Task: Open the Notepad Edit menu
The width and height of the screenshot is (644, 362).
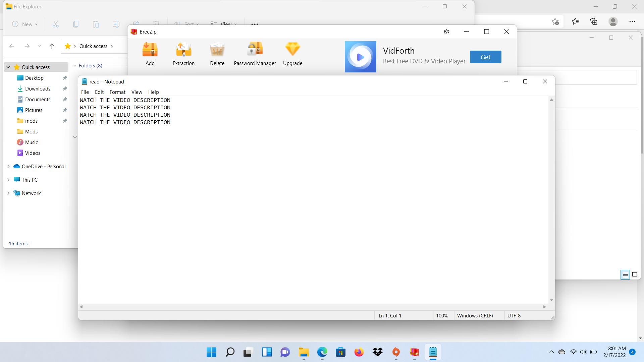Action: [99, 92]
